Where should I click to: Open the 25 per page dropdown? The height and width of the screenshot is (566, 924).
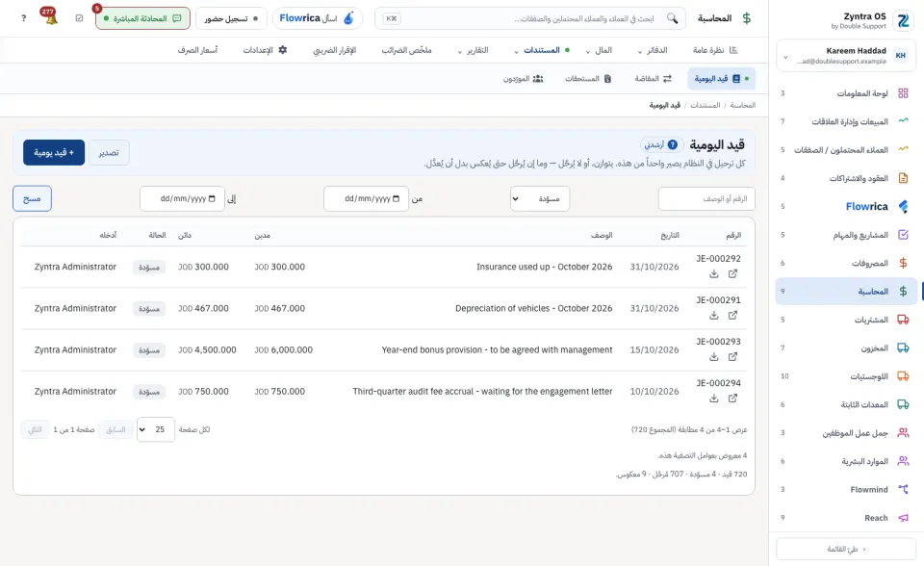(x=156, y=429)
